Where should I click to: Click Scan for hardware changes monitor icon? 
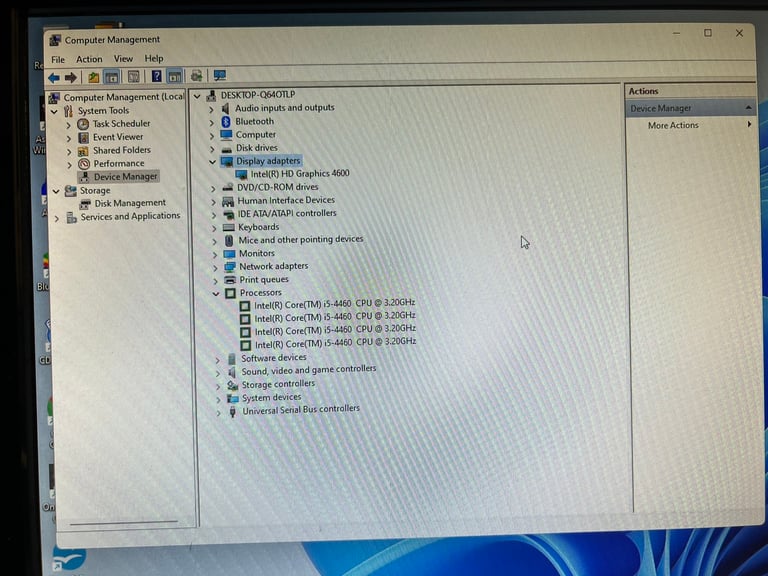point(219,75)
